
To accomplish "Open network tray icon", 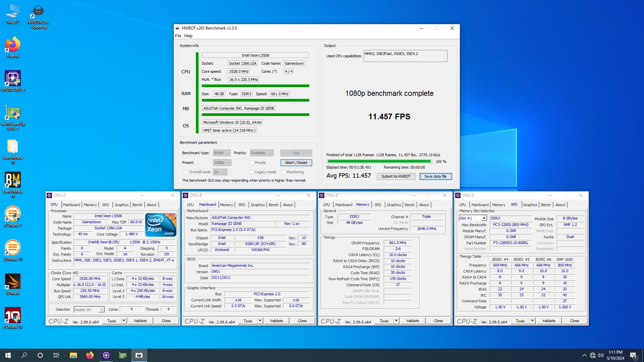I will [x=593, y=355].
